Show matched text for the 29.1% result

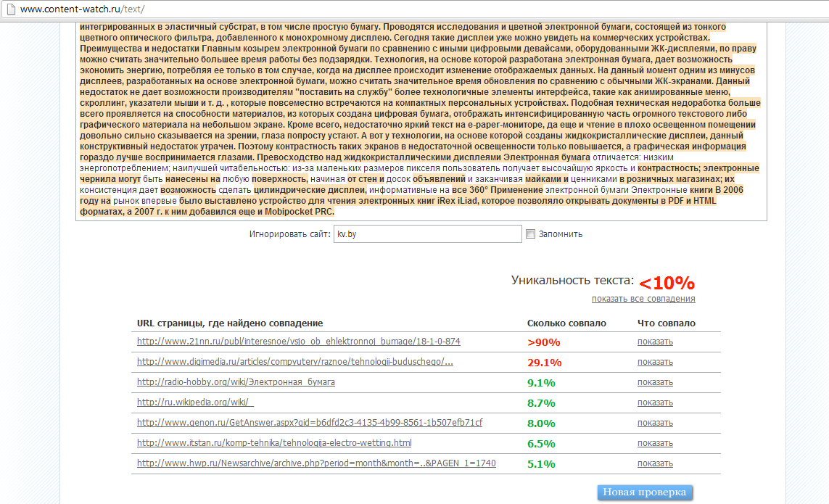(655, 362)
